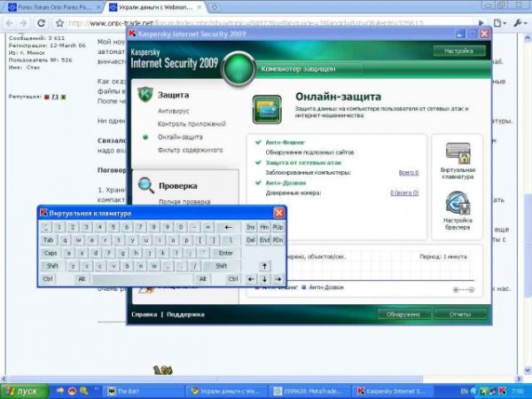Click the down arrow key on virtual keyboard
532x399 pixels.
[264, 279]
